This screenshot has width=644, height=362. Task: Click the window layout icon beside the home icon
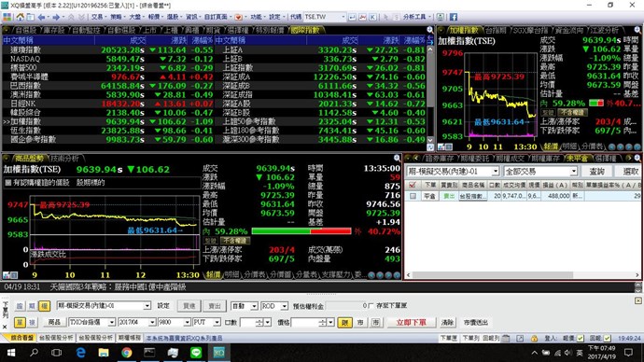(x=31, y=17)
